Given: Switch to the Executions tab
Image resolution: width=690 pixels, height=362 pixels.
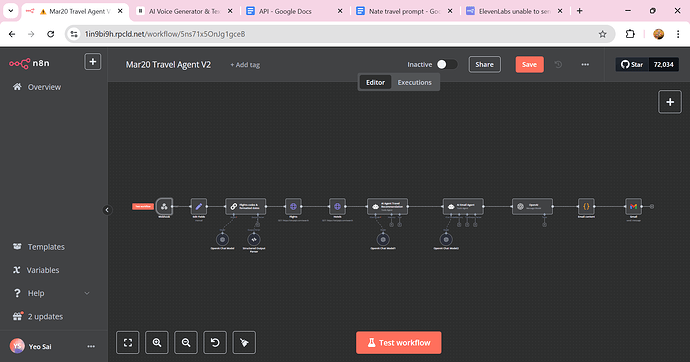Looking at the screenshot, I should coord(415,82).
